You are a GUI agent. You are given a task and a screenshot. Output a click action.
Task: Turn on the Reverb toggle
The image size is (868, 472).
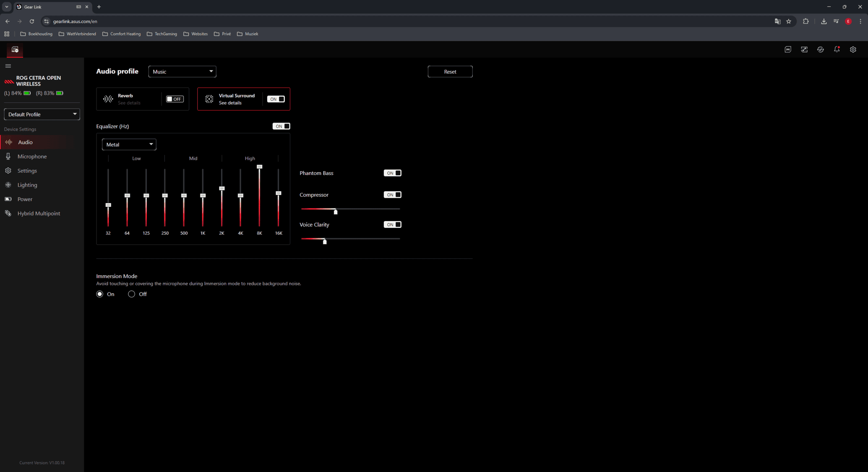coord(175,99)
